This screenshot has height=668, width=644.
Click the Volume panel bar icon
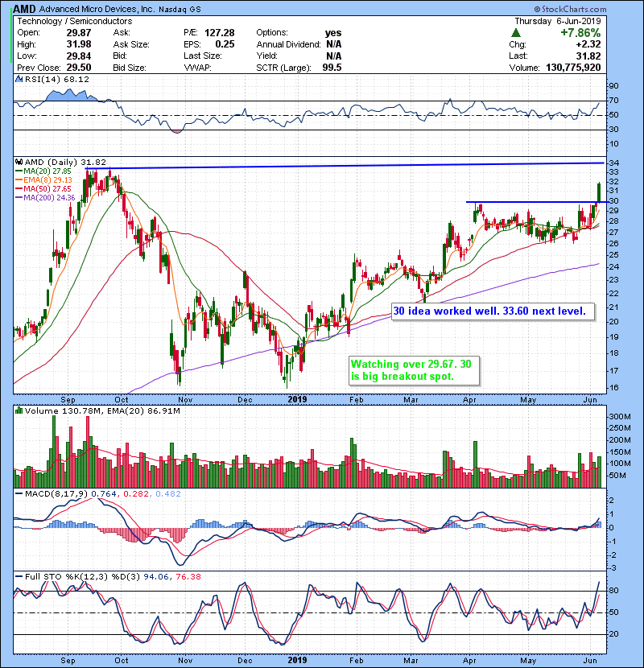click(19, 410)
